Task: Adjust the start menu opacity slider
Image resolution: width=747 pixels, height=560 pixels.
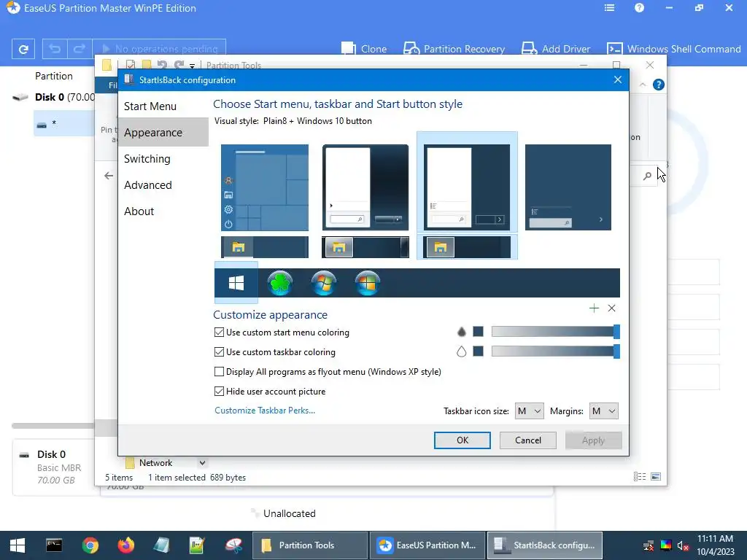Action: [x=555, y=332]
